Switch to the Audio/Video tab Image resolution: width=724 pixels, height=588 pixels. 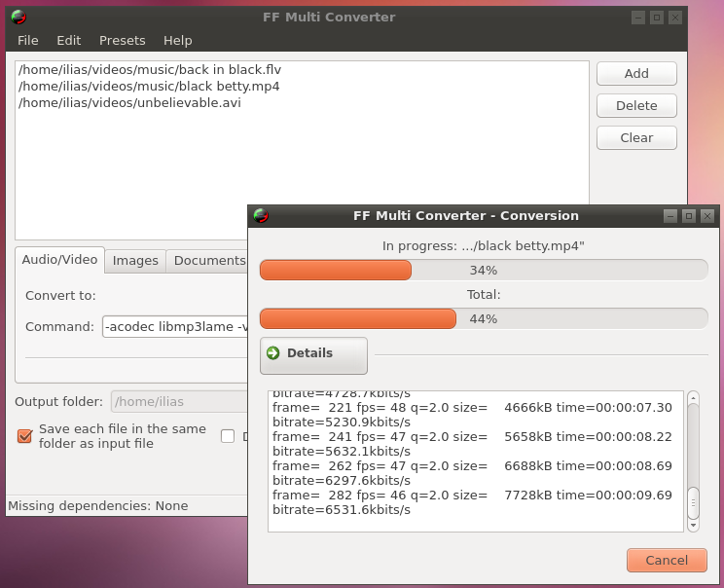point(59,260)
